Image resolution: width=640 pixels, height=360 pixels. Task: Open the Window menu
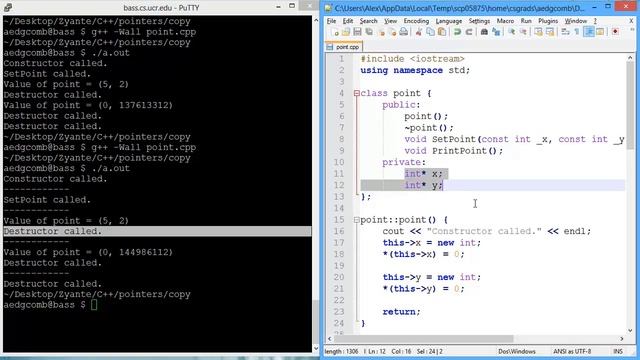coord(576,21)
